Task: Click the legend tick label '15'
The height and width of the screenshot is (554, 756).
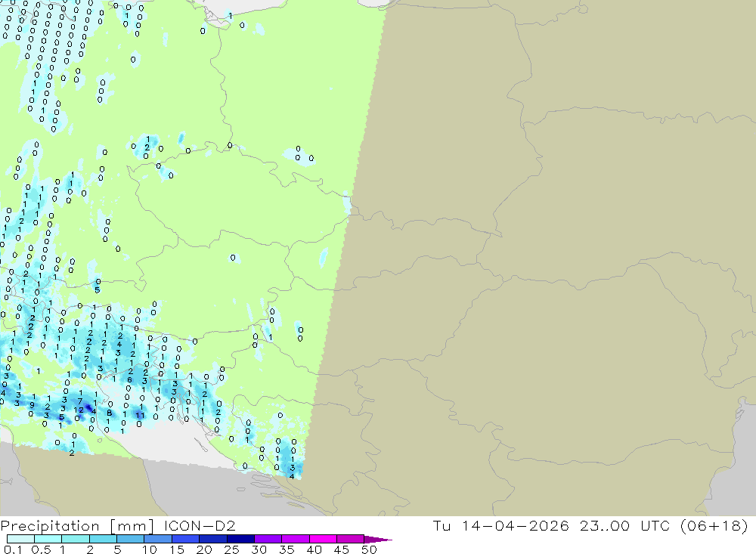Action: 177,549
